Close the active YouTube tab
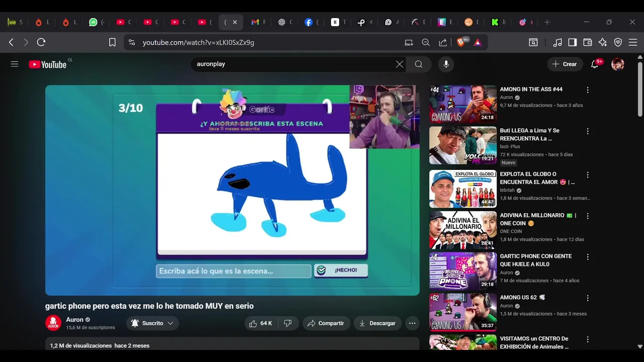 (234, 22)
